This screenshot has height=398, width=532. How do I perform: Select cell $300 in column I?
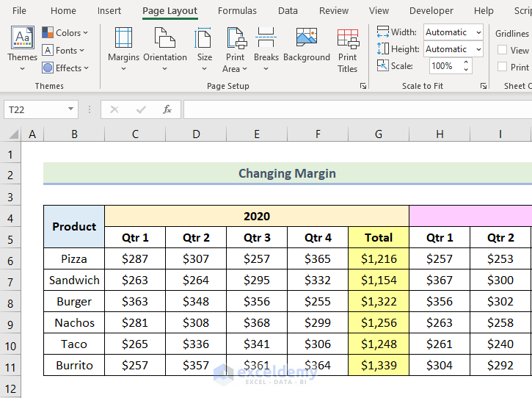[x=500, y=281]
